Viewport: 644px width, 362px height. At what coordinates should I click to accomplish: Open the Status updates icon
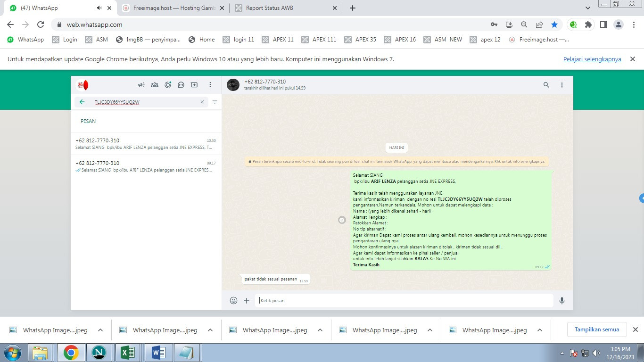tap(168, 85)
